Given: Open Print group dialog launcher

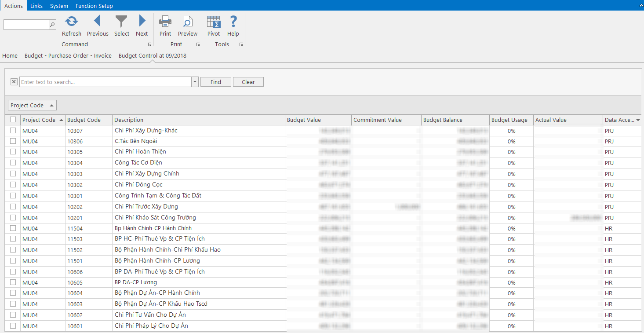Looking at the screenshot, I should point(198,44).
